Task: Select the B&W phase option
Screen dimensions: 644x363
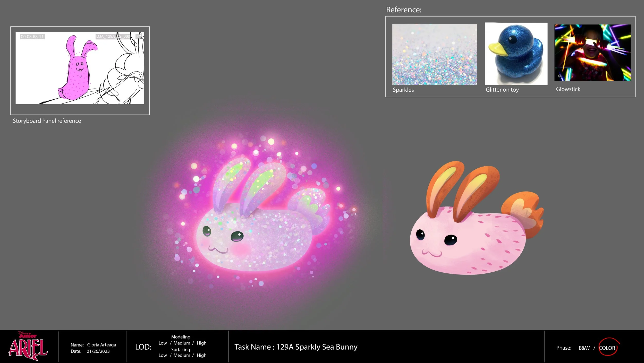Action: (x=584, y=348)
